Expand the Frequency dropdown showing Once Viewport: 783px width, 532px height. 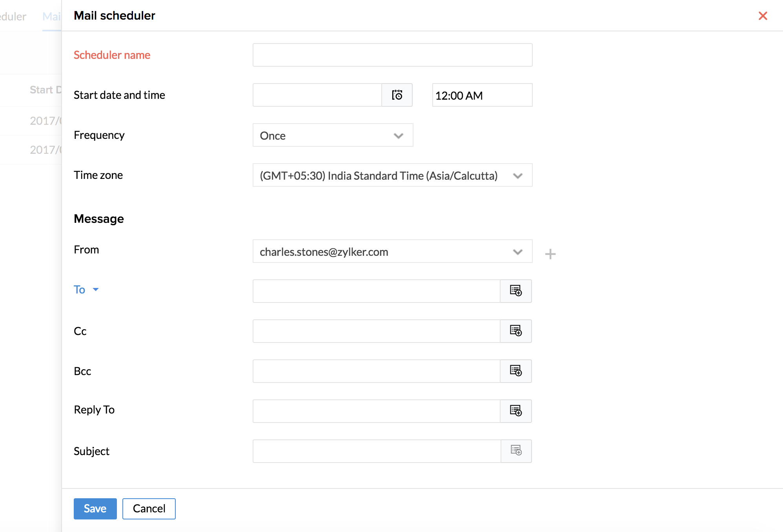pyautogui.click(x=333, y=135)
